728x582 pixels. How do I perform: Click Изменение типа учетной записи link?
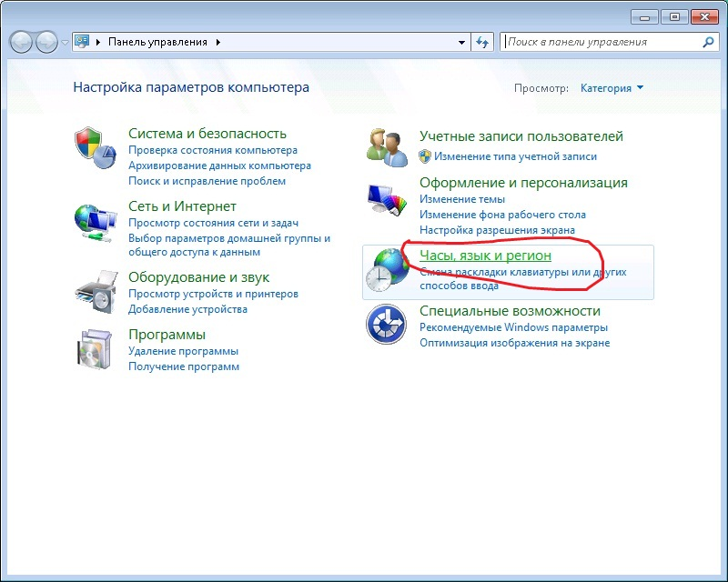(x=515, y=157)
